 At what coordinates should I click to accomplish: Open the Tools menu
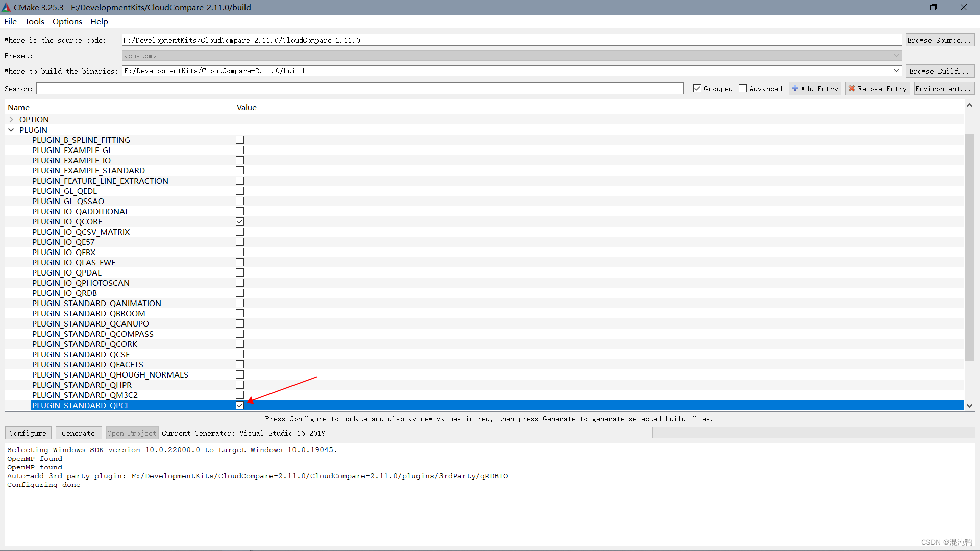[x=34, y=21]
